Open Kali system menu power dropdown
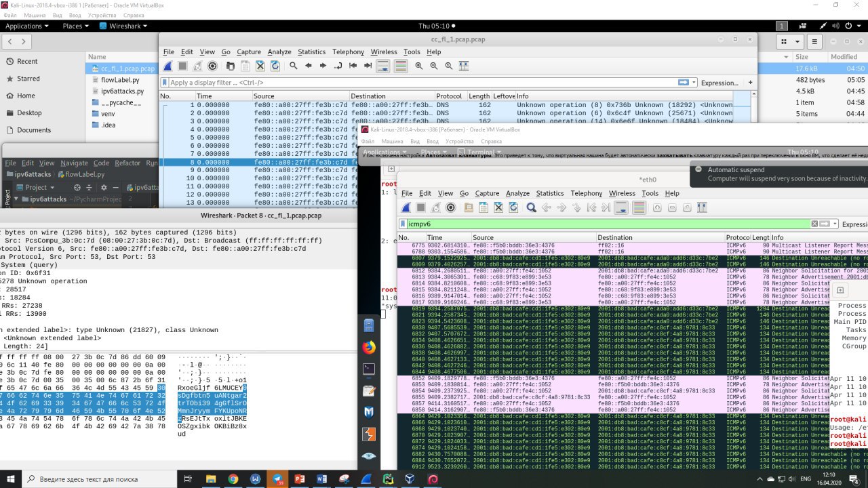The image size is (868, 488). 852,26
